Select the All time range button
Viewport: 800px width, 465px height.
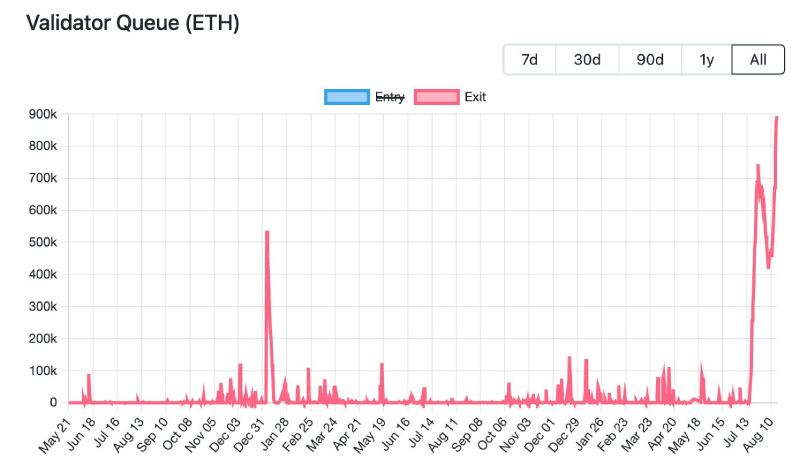click(x=758, y=60)
